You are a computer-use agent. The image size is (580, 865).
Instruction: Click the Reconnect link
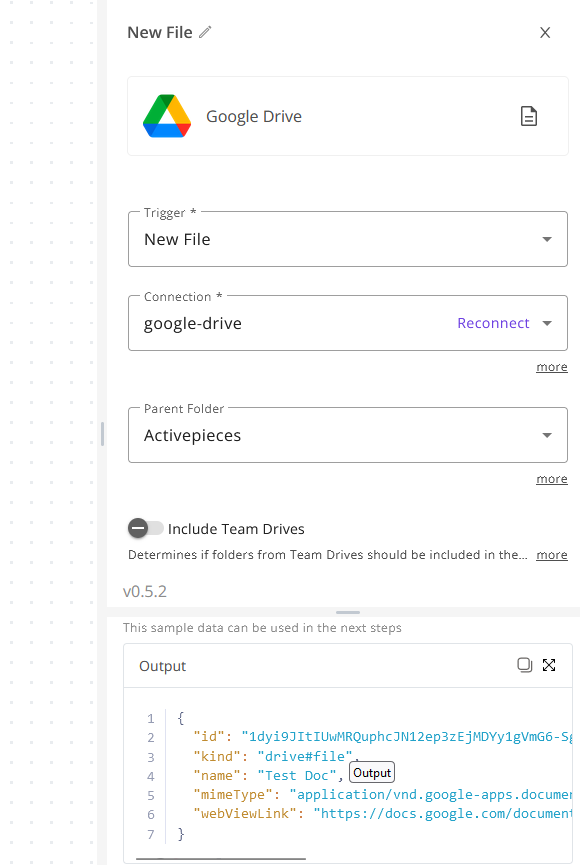(x=493, y=323)
